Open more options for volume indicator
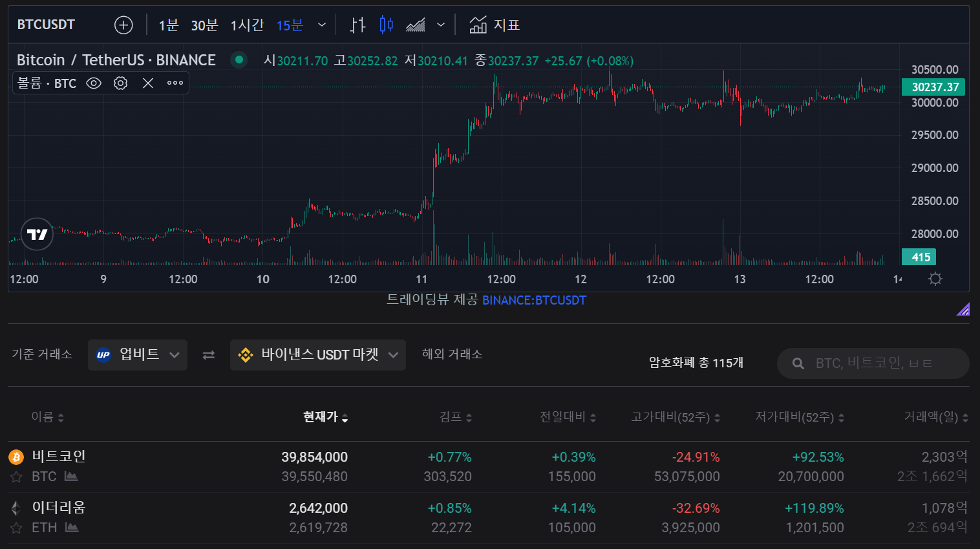The width and height of the screenshot is (980, 549). click(175, 83)
